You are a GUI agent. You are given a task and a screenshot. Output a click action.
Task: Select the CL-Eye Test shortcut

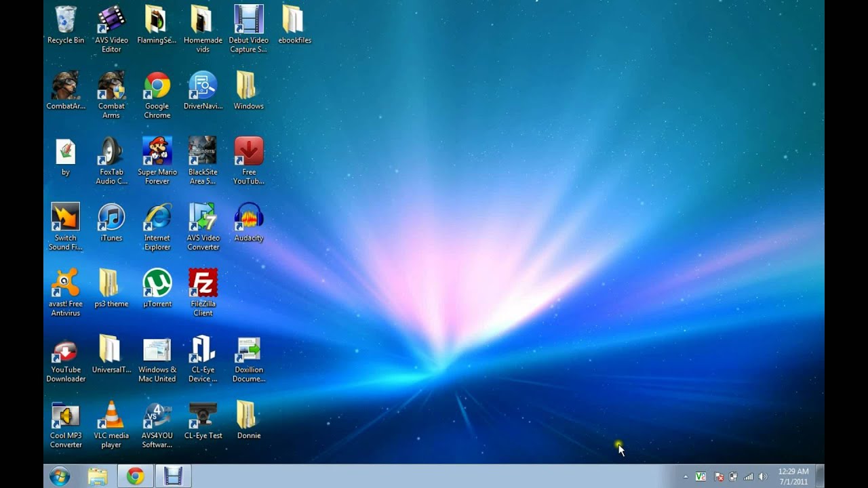click(x=203, y=421)
